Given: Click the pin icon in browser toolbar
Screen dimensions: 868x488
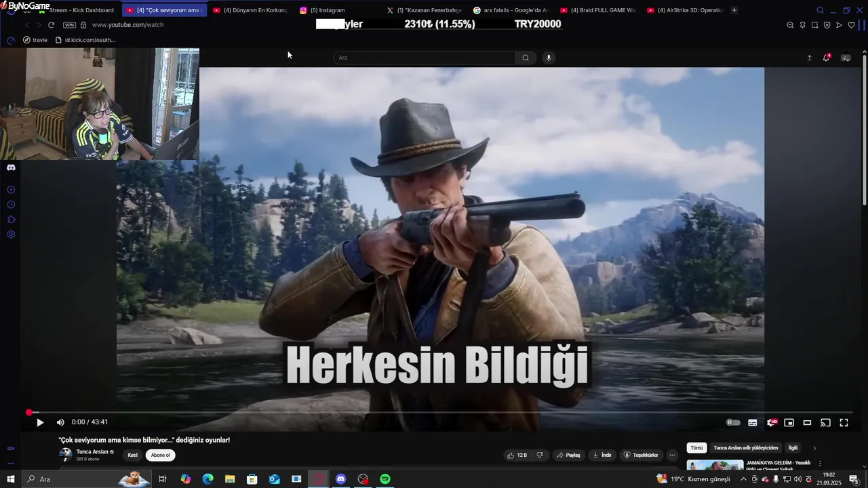Looking at the screenshot, I should 802,25.
